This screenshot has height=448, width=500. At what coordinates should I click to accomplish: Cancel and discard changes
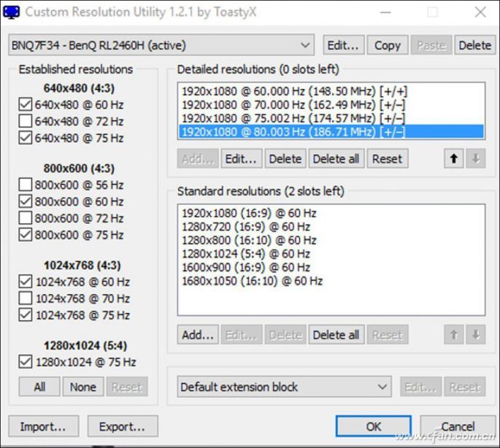[x=458, y=426]
